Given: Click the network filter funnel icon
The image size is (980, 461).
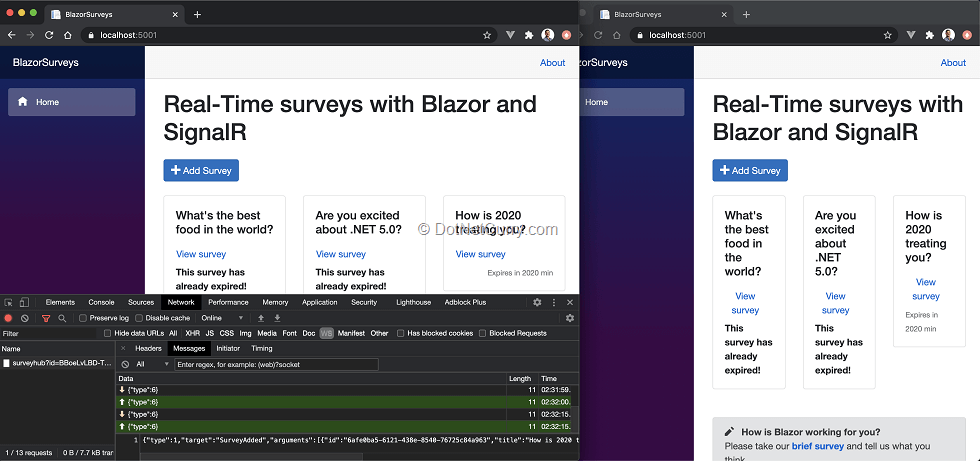Looking at the screenshot, I should pyautogui.click(x=44, y=318).
